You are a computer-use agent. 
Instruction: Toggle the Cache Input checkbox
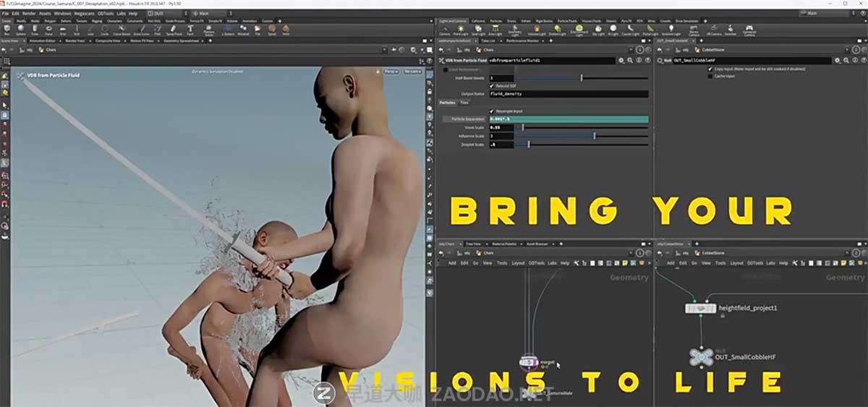click(710, 76)
